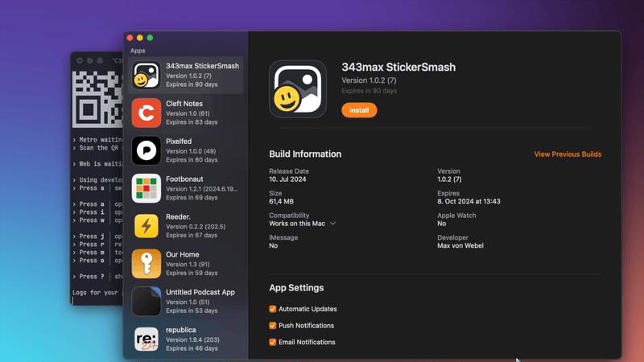
Task: Click the Version value 1.0.2 (7) in Build Information
Action: (x=449, y=179)
